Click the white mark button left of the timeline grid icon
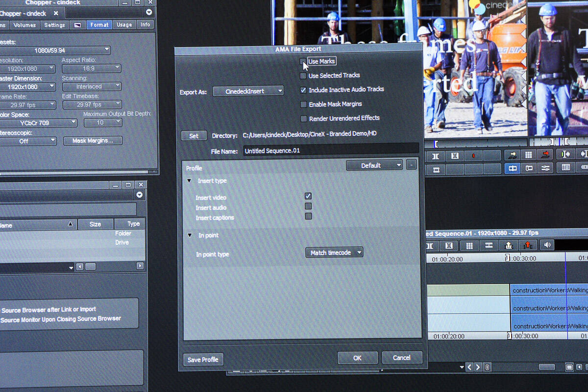Screen dimensions: 588x392 pyautogui.click(x=449, y=246)
